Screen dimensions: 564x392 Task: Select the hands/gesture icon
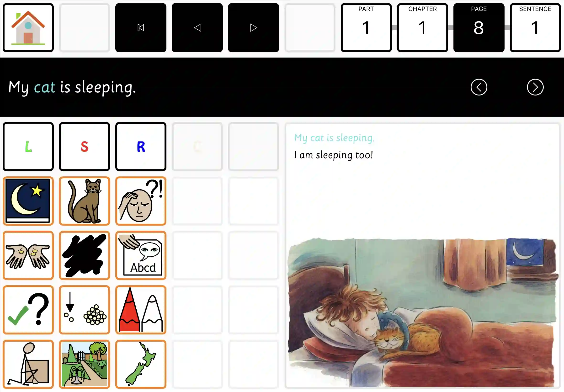(28, 255)
